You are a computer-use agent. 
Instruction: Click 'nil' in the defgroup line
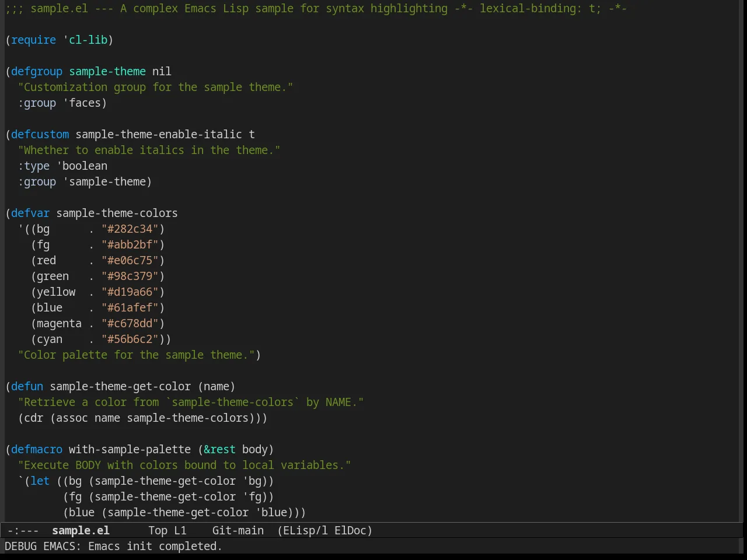(x=162, y=71)
